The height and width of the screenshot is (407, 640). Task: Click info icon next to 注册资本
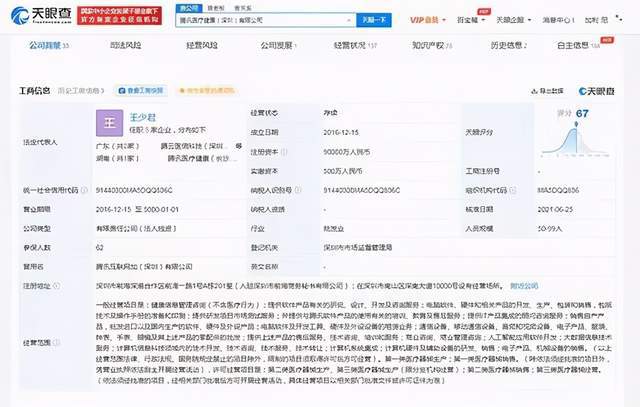tap(284, 152)
